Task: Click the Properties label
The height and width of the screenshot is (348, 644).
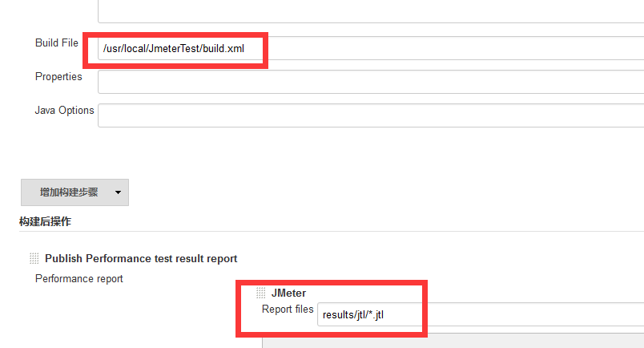Action: 58,76
